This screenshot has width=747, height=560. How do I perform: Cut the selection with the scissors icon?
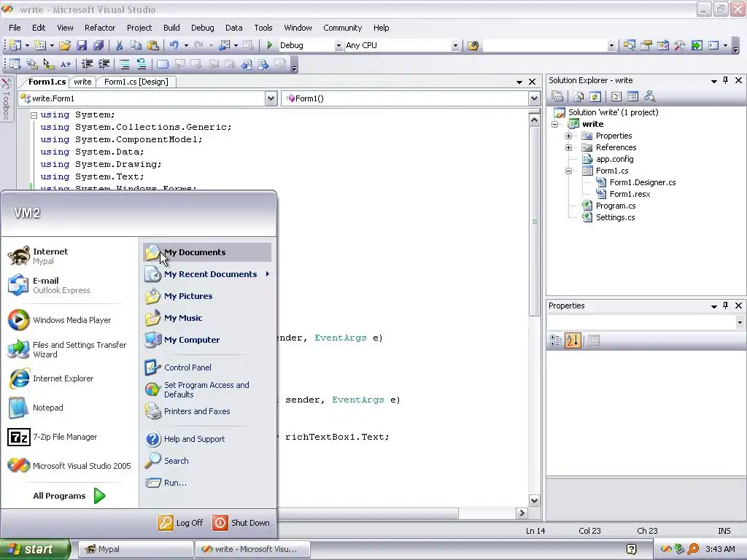pyautogui.click(x=119, y=45)
